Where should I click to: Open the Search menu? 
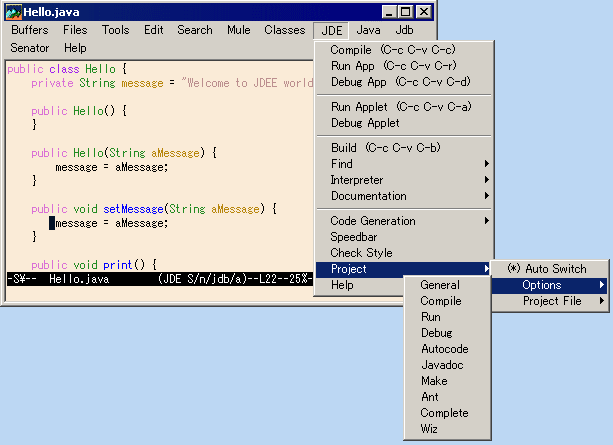point(195,30)
